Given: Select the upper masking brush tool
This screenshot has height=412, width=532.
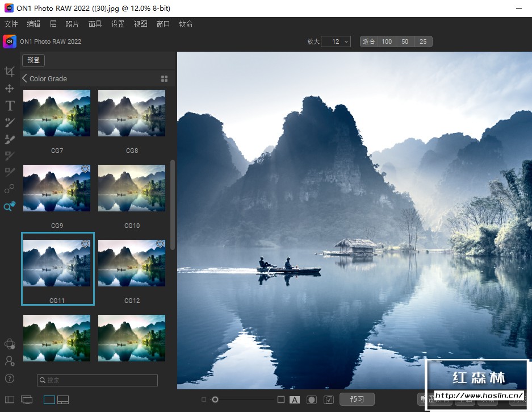Looking at the screenshot, I should point(10,156).
